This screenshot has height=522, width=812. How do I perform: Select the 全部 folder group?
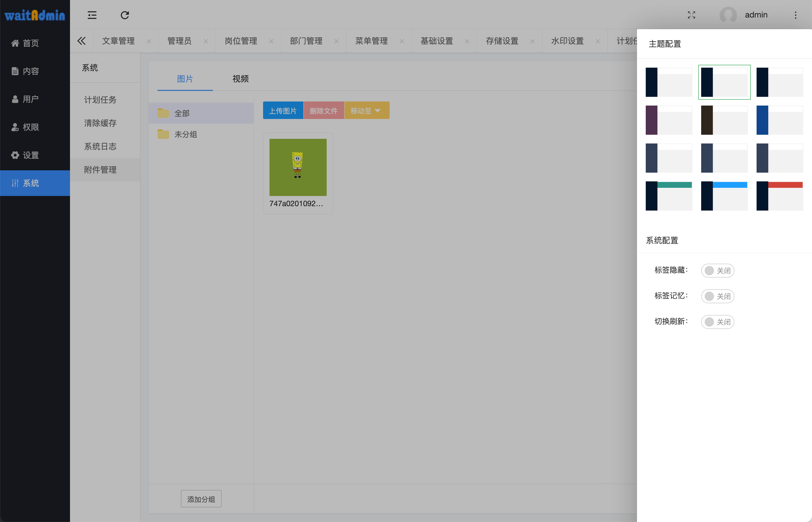click(182, 113)
